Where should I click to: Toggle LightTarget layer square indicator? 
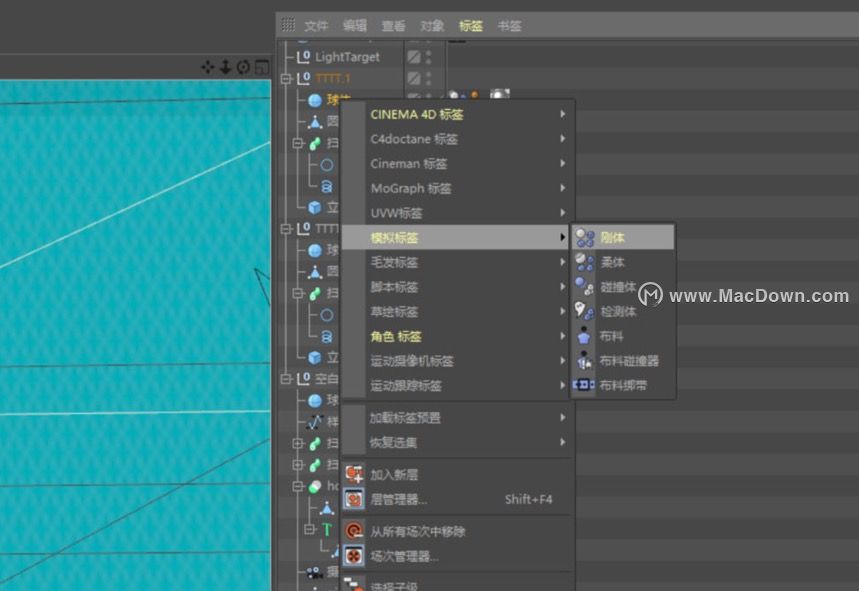pos(414,56)
